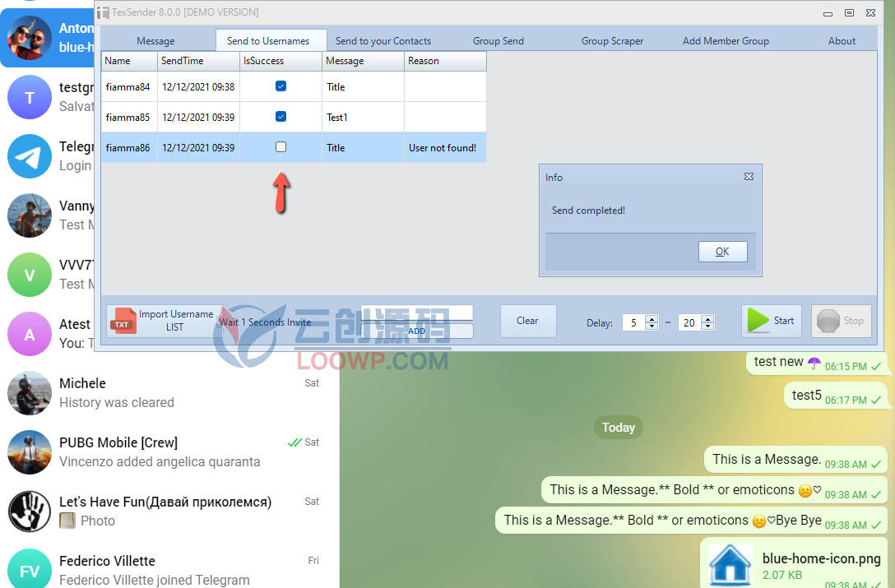The height and width of the screenshot is (588, 895).
Task: Open Vanny's chat avatar photo
Action: tap(30, 215)
